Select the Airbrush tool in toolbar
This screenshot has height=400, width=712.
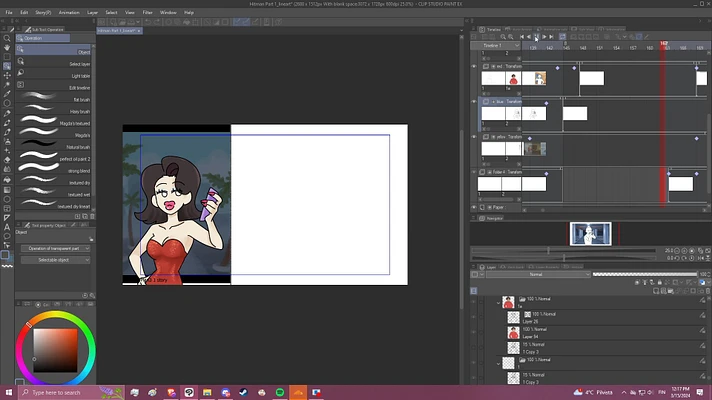[7, 141]
